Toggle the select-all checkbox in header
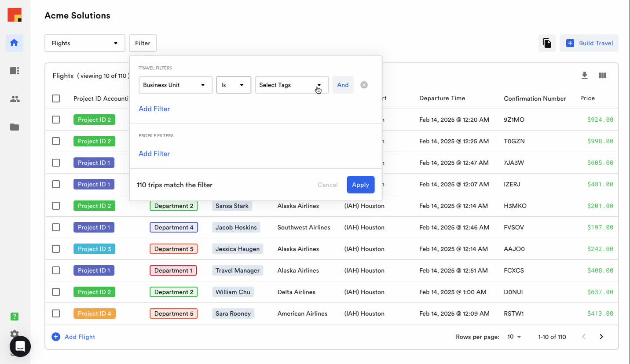The image size is (630, 364). tap(56, 98)
